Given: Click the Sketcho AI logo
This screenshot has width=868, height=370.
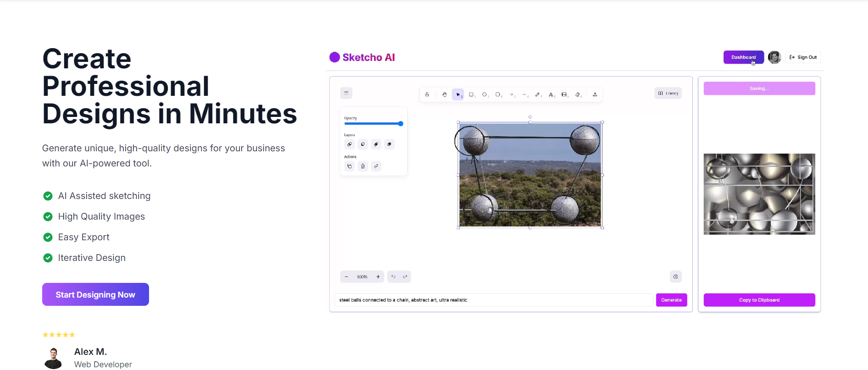Looking at the screenshot, I should pos(362,57).
